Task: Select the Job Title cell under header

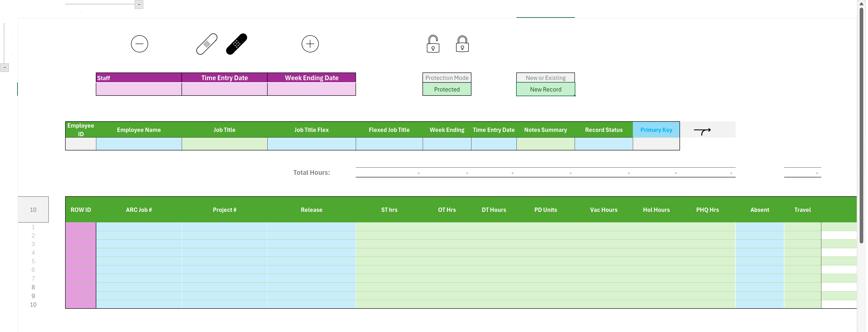Action: click(224, 144)
